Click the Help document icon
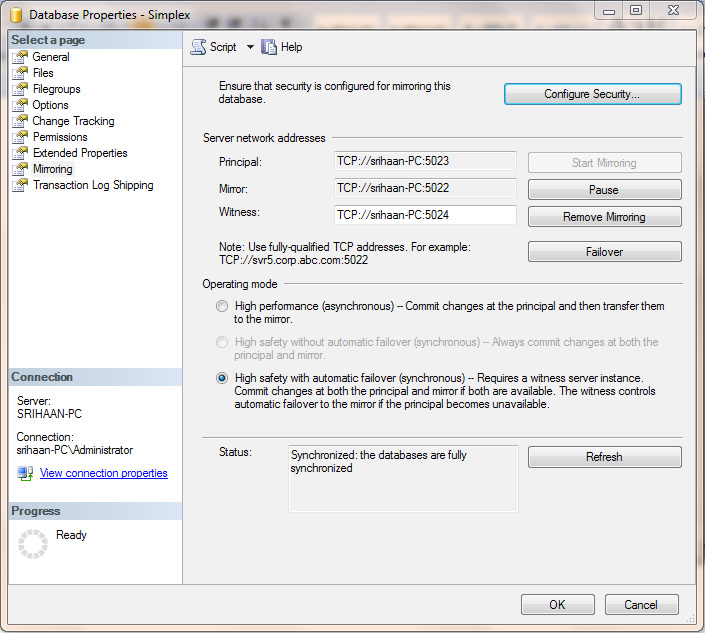The height and width of the screenshot is (633, 705). tap(269, 47)
